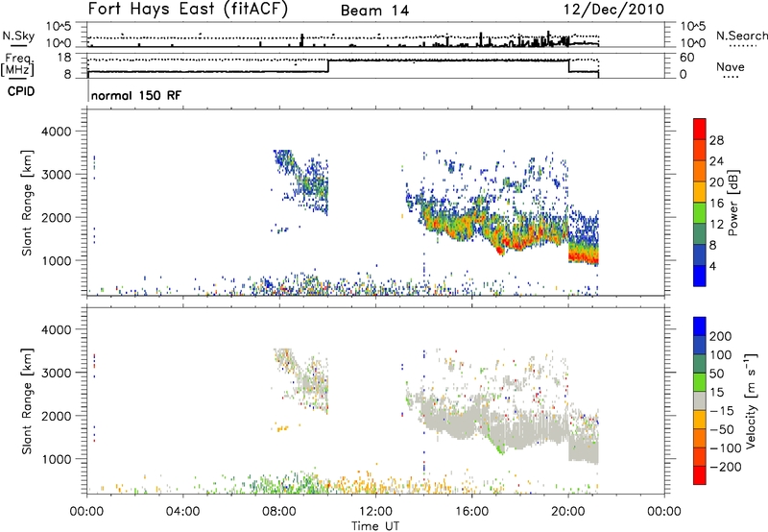The width and height of the screenshot is (768, 532).
Task: Click the 'Freq. [MHz]' axis label
Action: 18,65
